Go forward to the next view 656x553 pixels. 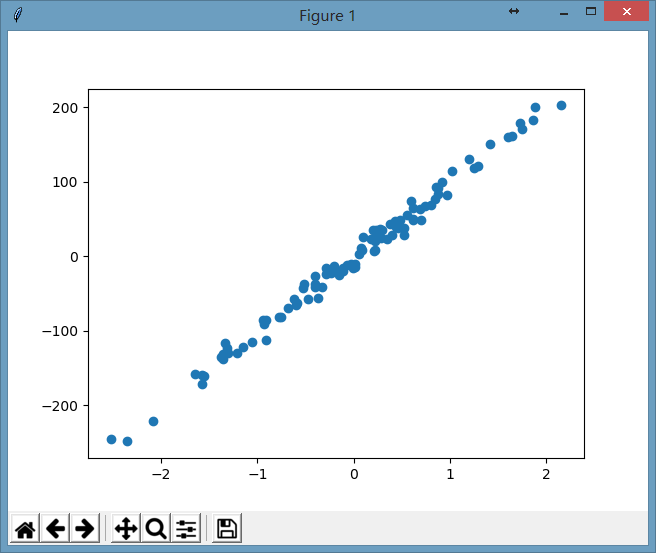85,528
